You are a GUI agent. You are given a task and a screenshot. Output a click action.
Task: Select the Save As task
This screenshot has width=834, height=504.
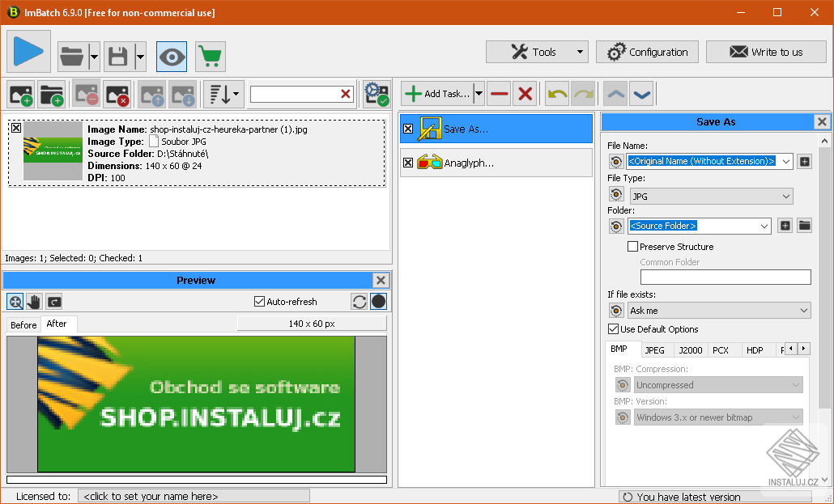click(x=496, y=129)
